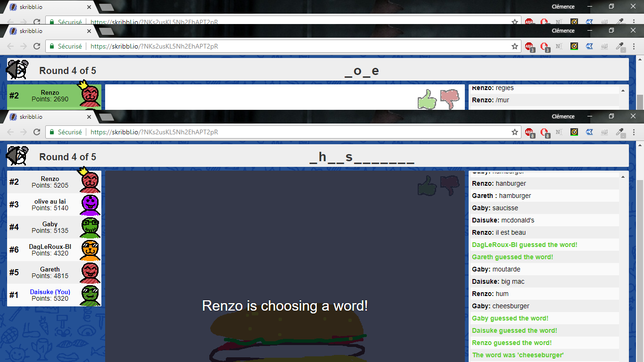644x362 pixels.
Task: Go back in the front window
Action: click(x=10, y=132)
